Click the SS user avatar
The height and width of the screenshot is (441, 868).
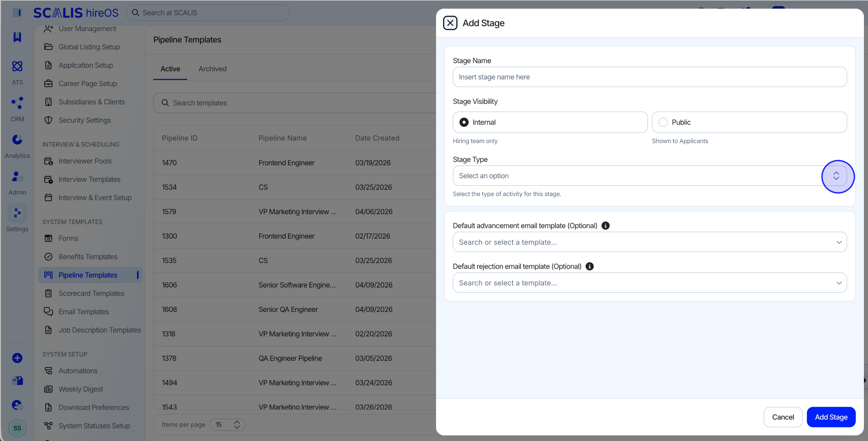(x=17, y=428)
